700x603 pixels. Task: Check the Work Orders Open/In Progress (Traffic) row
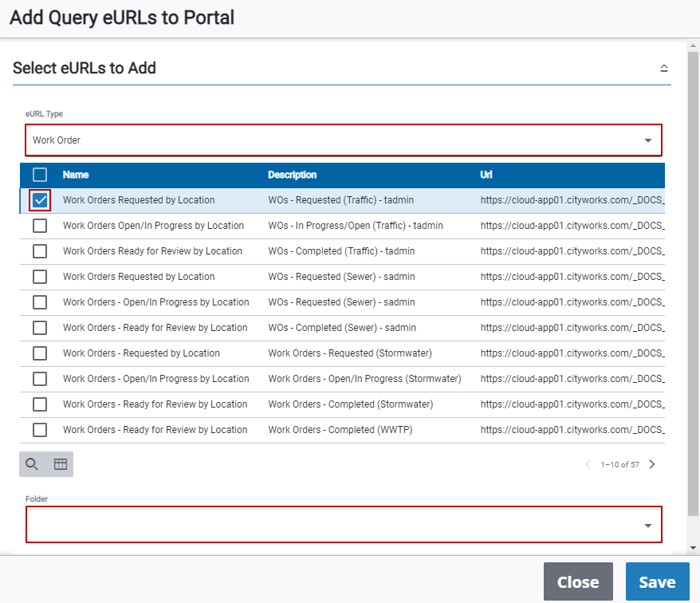tap(40, 226)
